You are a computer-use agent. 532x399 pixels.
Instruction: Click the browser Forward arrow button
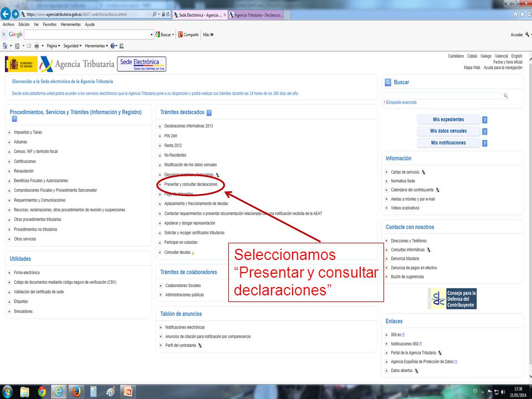tap(16, 14)
